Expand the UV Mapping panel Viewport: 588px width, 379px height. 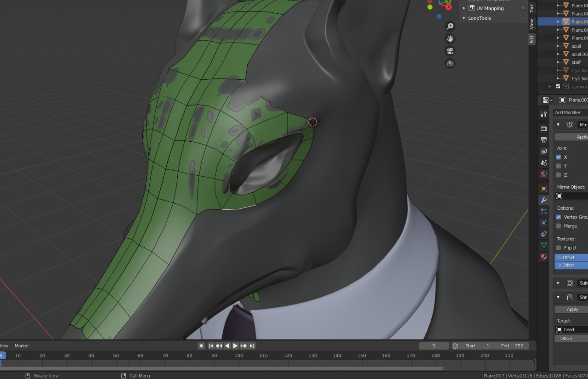point(464,8)
